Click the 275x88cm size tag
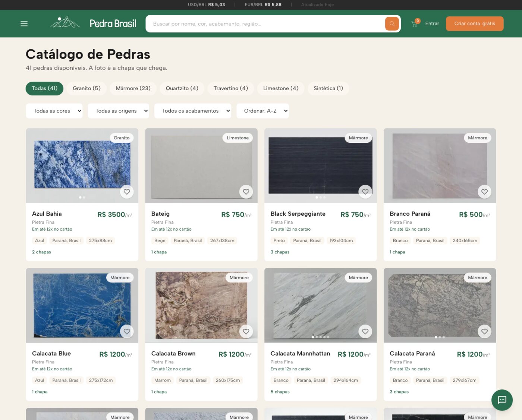 point(100,241)
